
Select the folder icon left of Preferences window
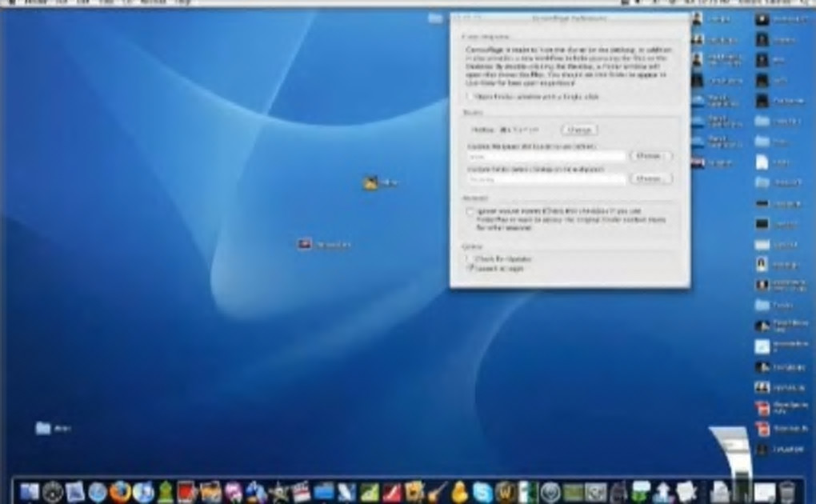[435, 18]
